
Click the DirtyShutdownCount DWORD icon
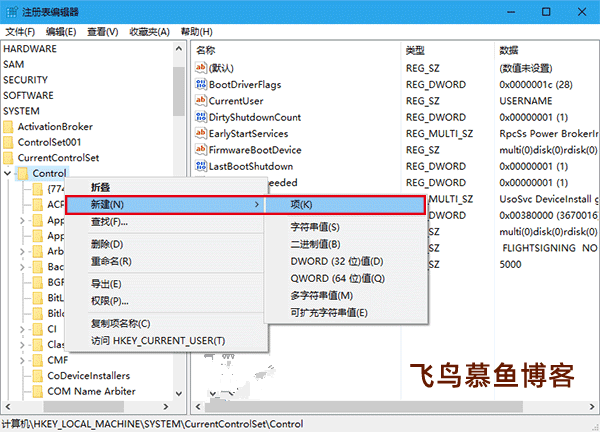pyautogui.click(x=201, y=117)
